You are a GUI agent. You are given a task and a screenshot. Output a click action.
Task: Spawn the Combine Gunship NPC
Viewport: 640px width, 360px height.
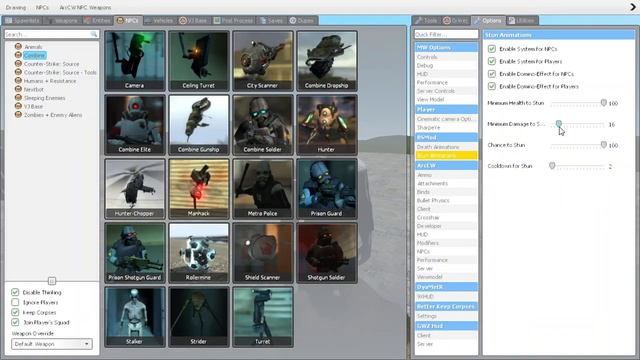[x=199, y=124]
